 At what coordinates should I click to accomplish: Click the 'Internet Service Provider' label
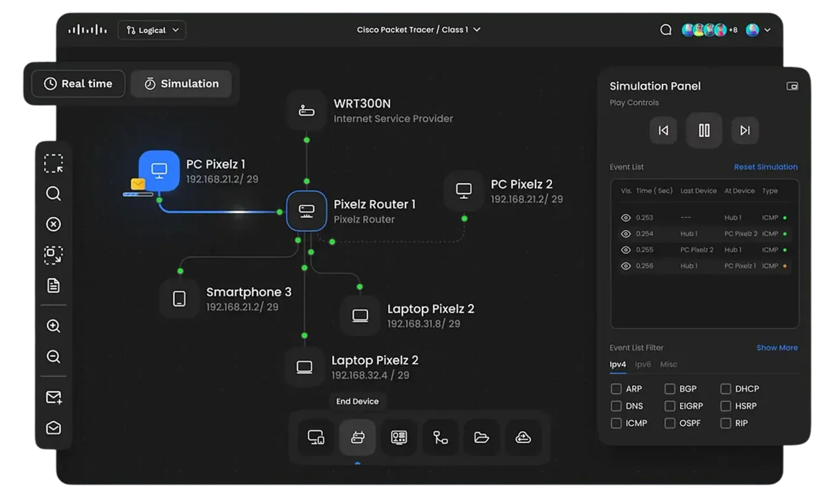click(393, 119)
